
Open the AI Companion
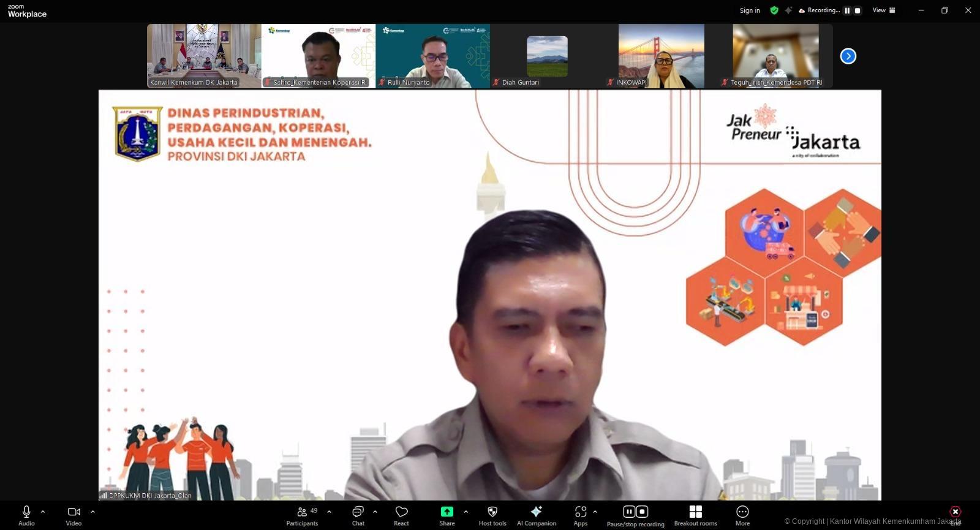[x=537, y=515]
